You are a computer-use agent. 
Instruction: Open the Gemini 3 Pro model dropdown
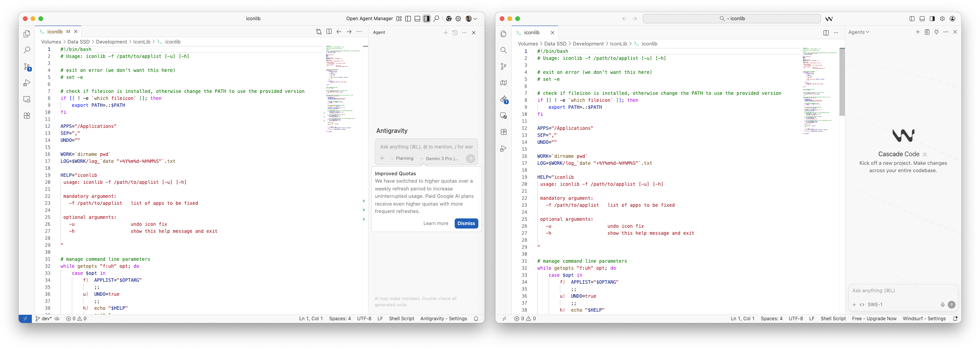pos(439,159)
